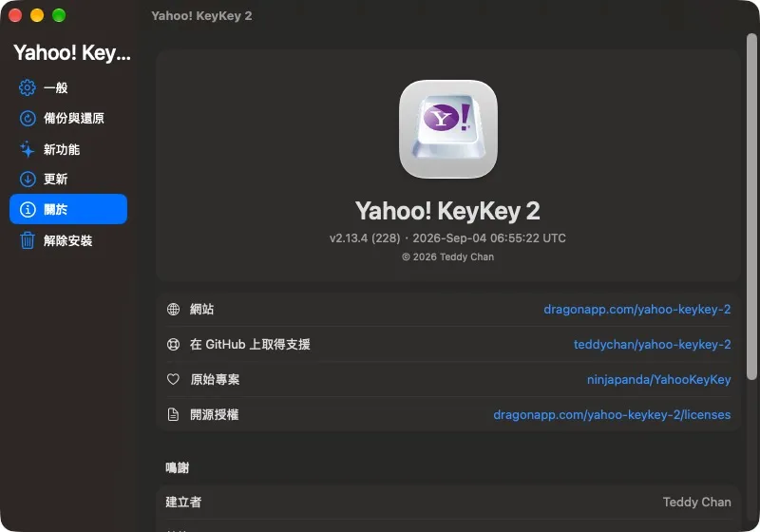Click the 建立者 row label
This screenshot has height=532, width=760.
pos(183,502)
